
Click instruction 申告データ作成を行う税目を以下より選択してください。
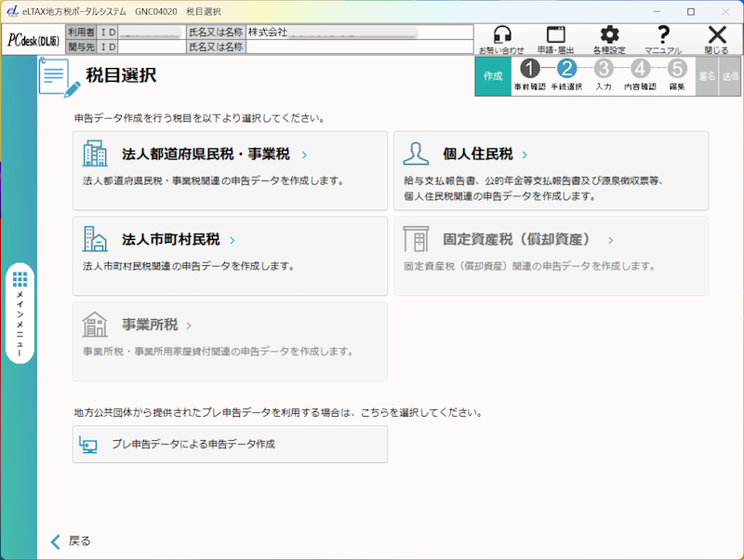pos(199,119)
